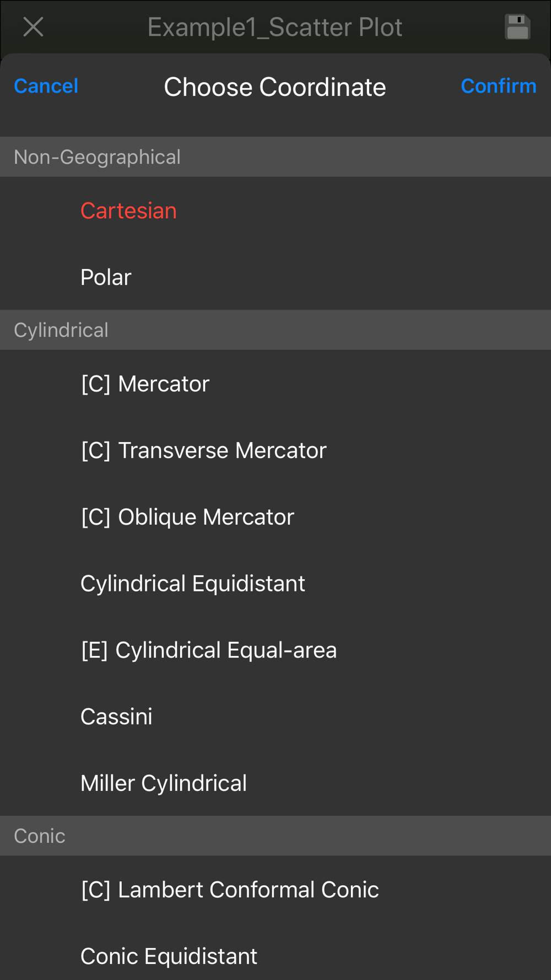
Task: Tap the Cylindrical section header
Action: click(x=275, y=330)
